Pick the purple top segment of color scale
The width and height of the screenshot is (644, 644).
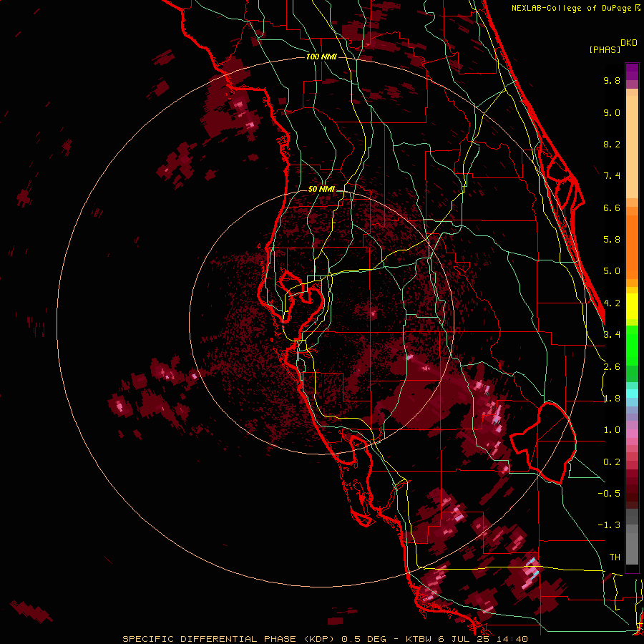click(632, 72)
